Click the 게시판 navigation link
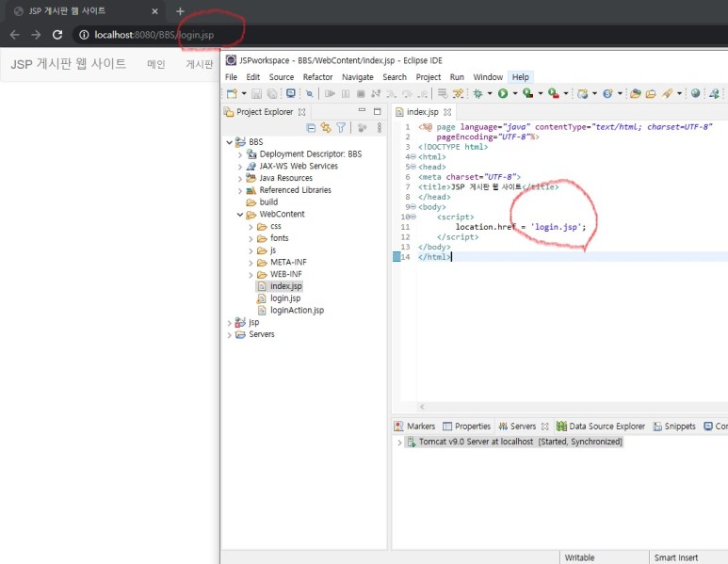 tap(199, 64)
